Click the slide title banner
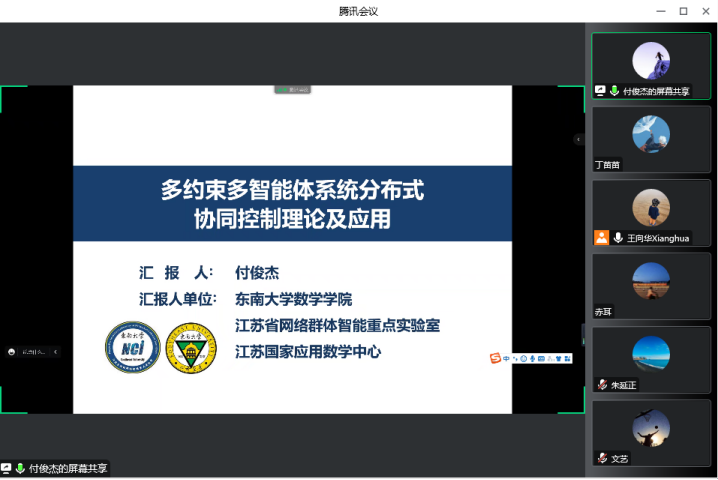 292,203
